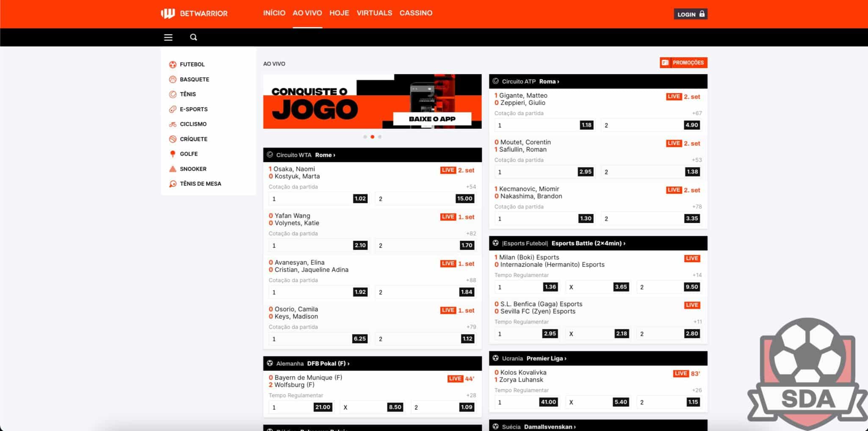Select Keys, Madison at odds 1.12
This screenshot has width=868, height=431.
coord(426,339)
